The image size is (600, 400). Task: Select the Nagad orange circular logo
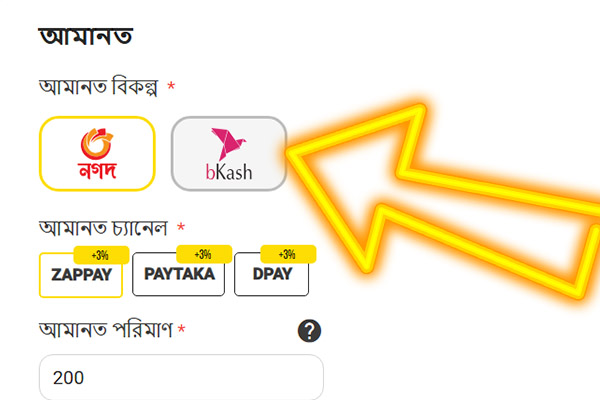97,144
